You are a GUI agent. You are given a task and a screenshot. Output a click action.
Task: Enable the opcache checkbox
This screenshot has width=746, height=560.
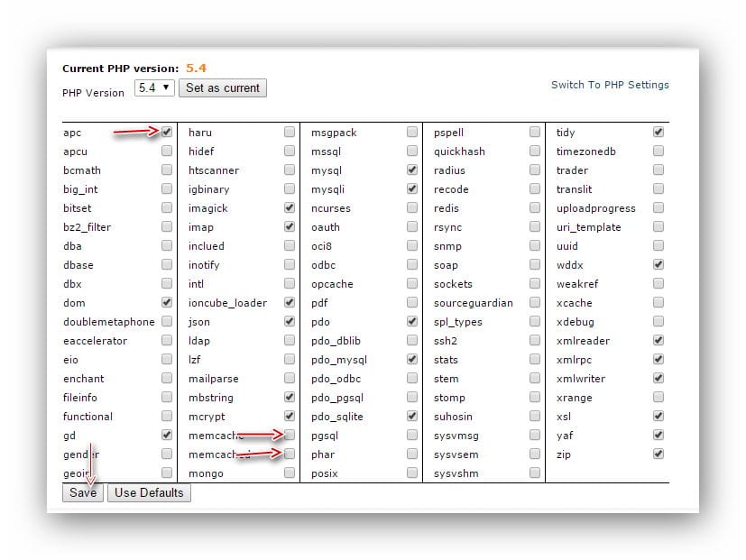point(412,283)
